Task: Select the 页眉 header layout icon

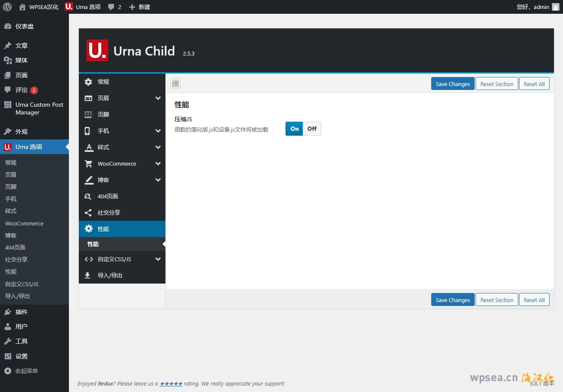Action: tap(88, 98)
